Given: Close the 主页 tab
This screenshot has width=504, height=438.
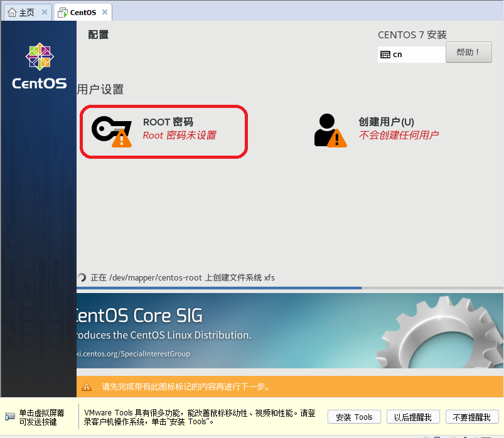Looking at the screenshot, I should tap(44, 11).
